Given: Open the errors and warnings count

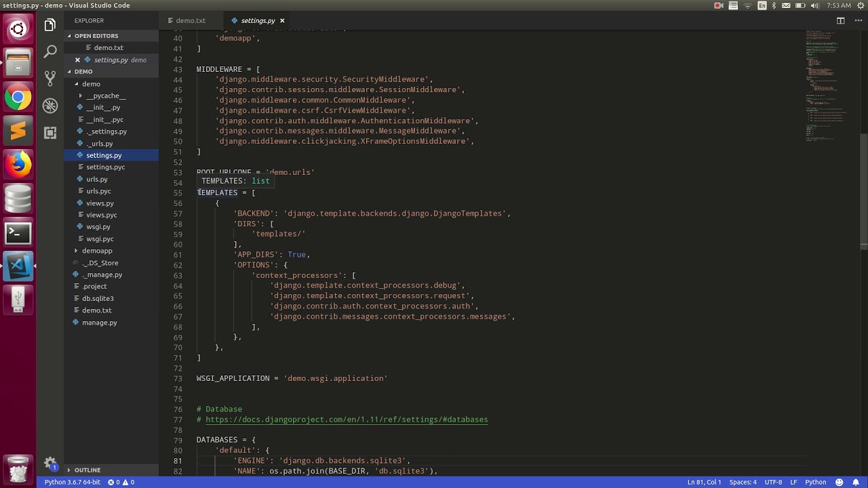Looking at the screenshot, I should coord(121,482).
